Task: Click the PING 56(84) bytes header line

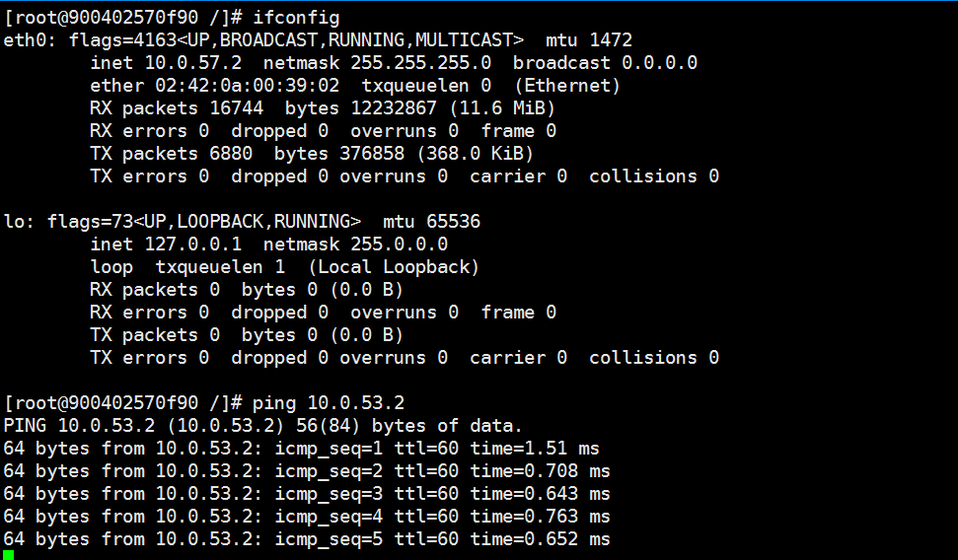Action: [262, 426]
